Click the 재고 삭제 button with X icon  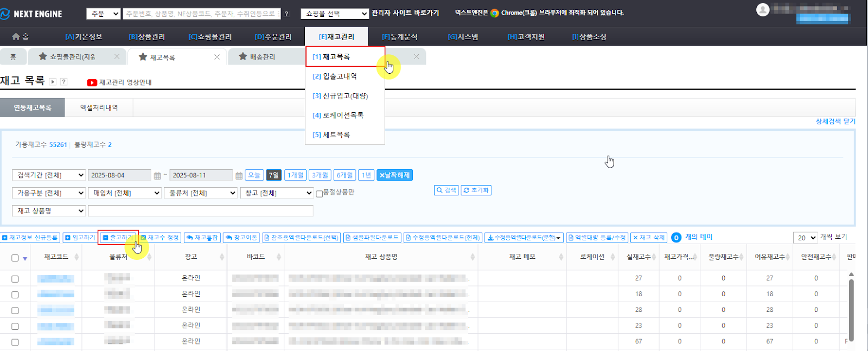(x=649, y=238)
